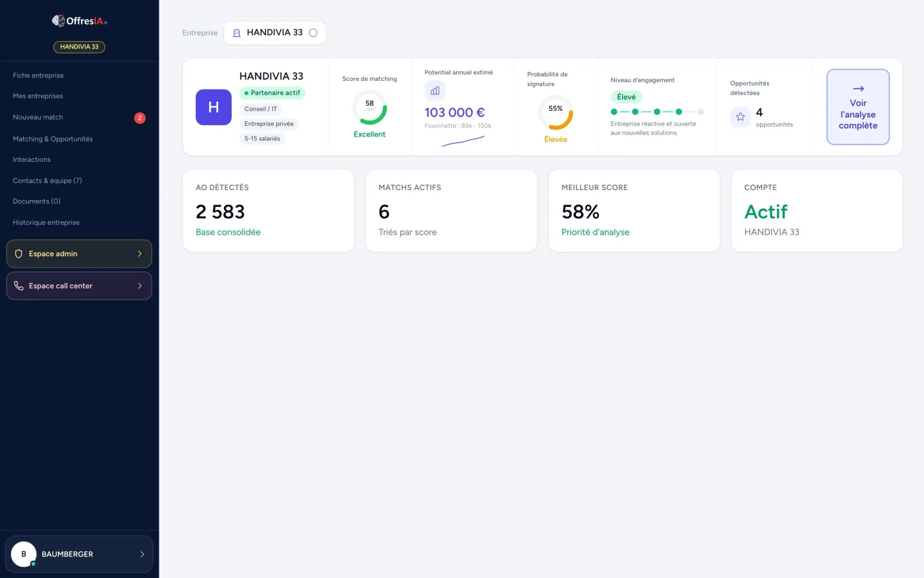This screenshot has height=578, width=924.
Task: Click the Partenaire actif status tag
Action: tap(272, 93)
